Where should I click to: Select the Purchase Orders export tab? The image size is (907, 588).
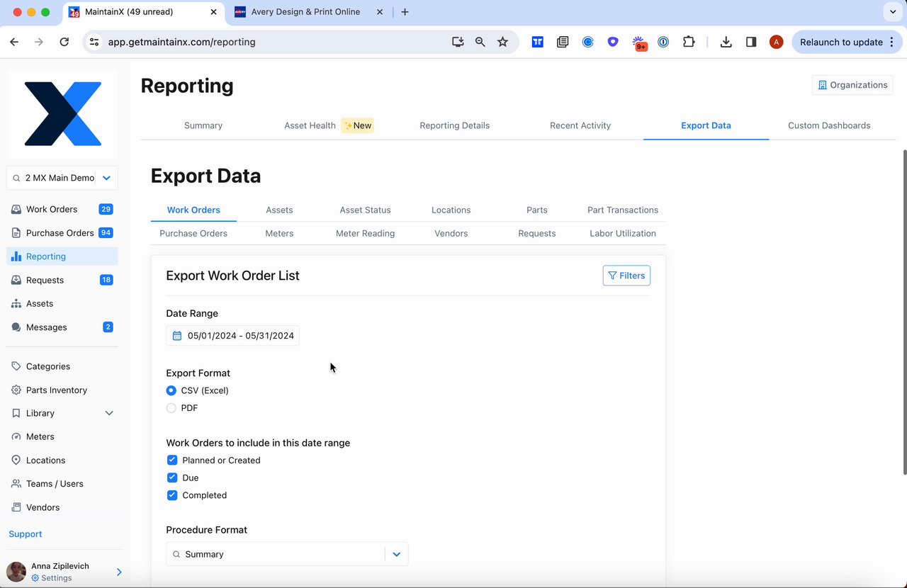coord(193,233)
